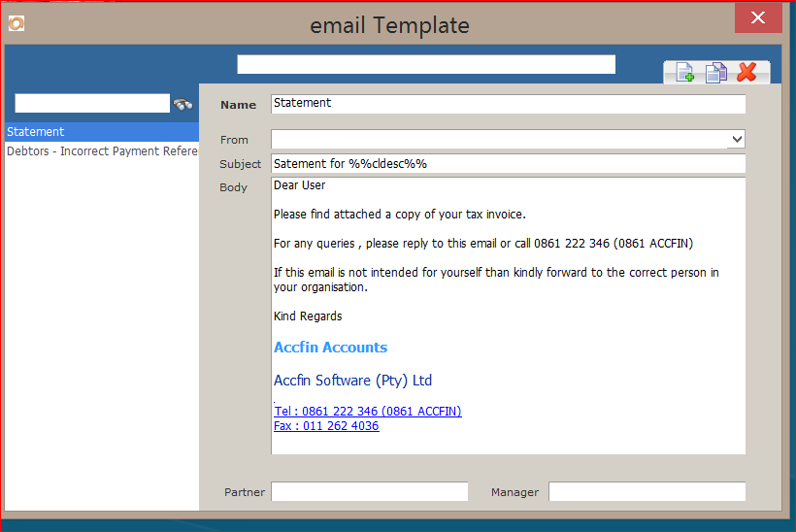Select Statement in the template list
The width and height of the screenshot is (796, 532).
(36, 132)
